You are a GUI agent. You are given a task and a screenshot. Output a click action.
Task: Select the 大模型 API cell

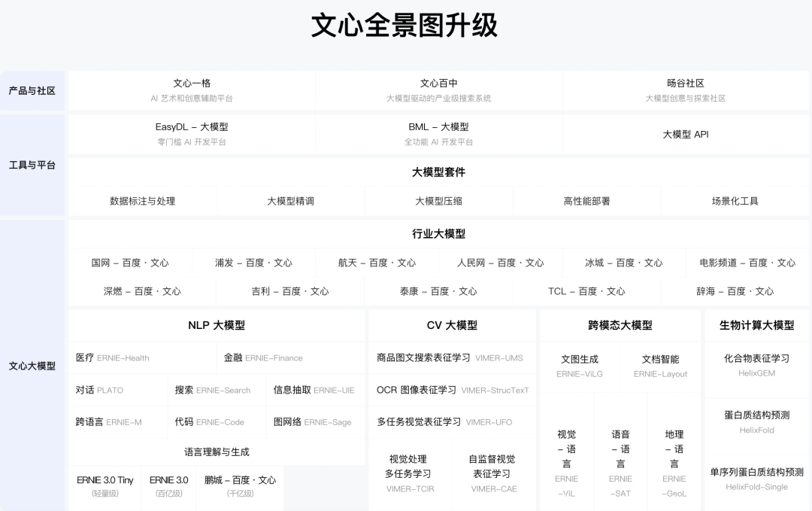(686, 134)
